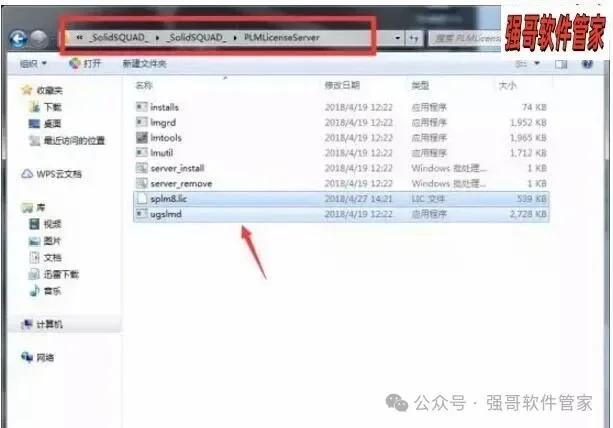The image size is (613, 428).
Task: Click the search PLMLicenseServer box
Action: [465, 38]
